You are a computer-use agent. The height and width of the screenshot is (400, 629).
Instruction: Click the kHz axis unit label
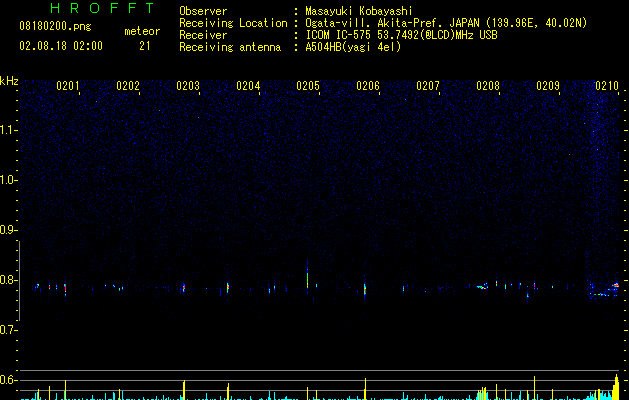coord(9,81)
